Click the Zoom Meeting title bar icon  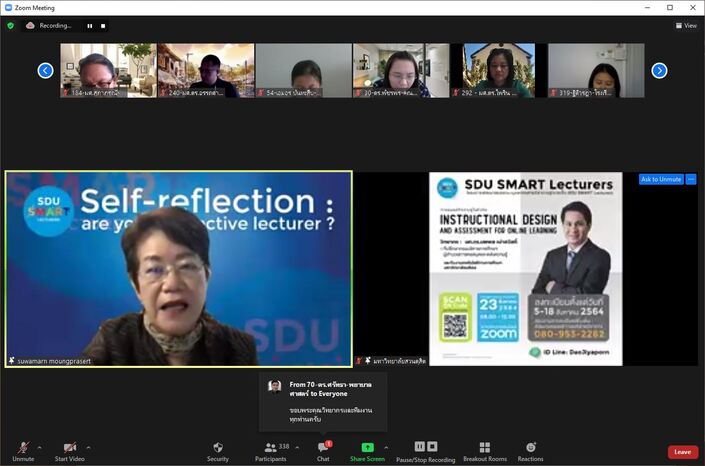click(x=8, y=8)
